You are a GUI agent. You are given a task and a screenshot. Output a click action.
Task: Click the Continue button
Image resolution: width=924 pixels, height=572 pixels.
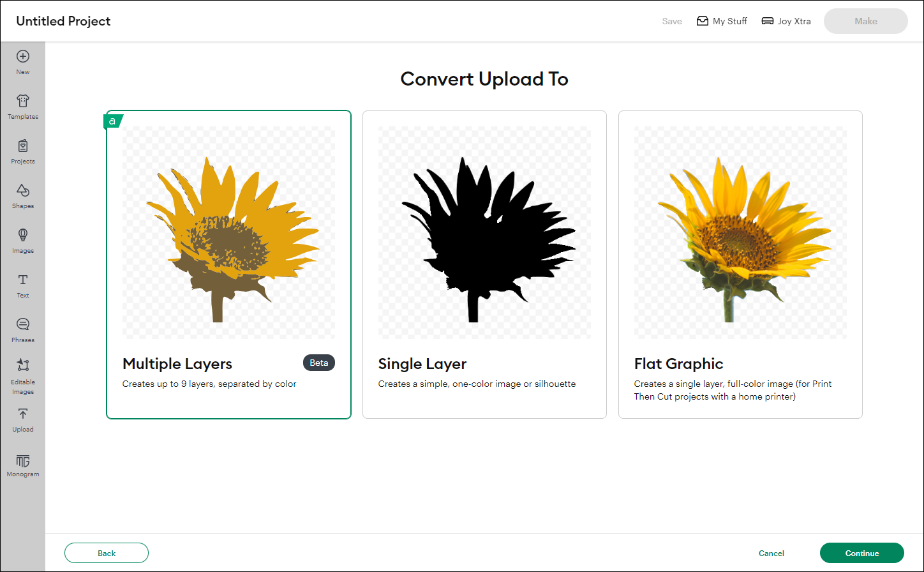coord(862,553)
